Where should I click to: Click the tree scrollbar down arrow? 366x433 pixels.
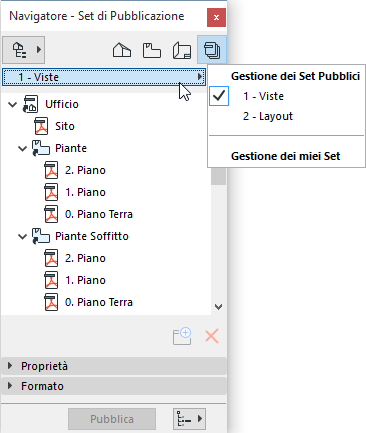point(219,307)
